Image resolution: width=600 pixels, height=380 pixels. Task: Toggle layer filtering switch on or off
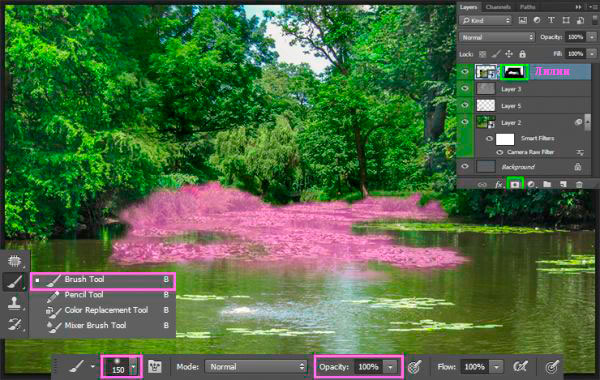pos(594,21)
